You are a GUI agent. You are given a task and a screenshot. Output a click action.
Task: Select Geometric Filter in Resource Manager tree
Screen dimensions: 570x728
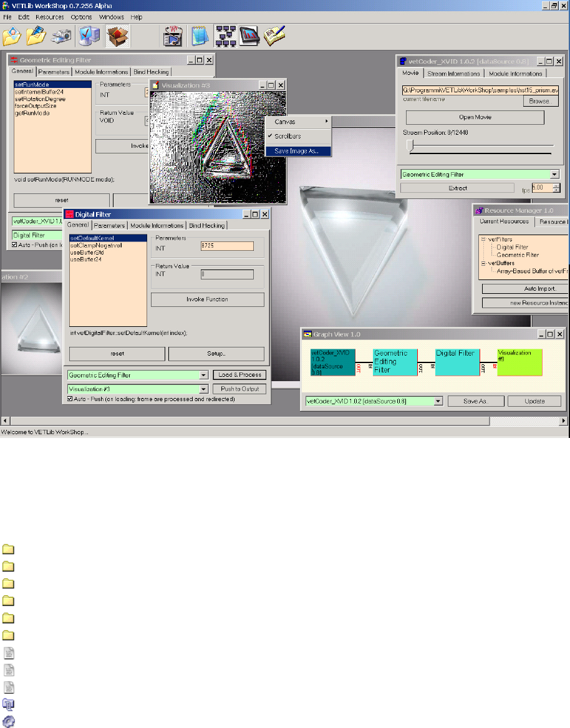518,255
